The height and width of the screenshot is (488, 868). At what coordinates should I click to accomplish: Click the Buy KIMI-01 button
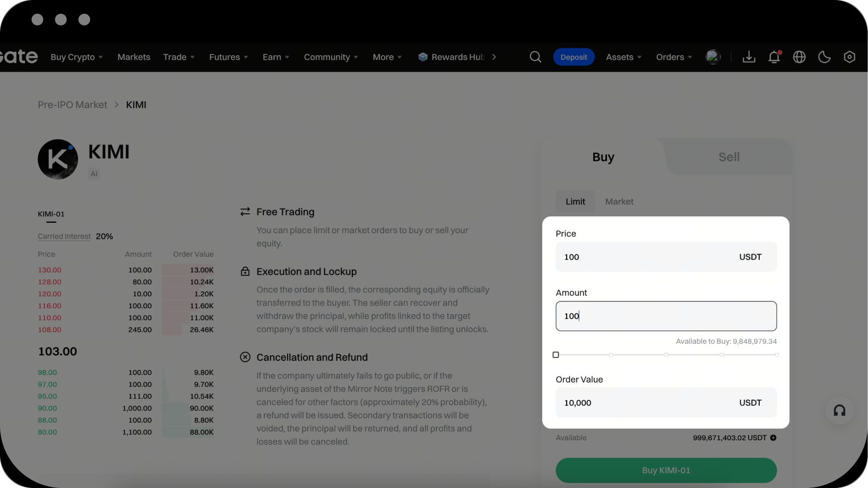666,470
